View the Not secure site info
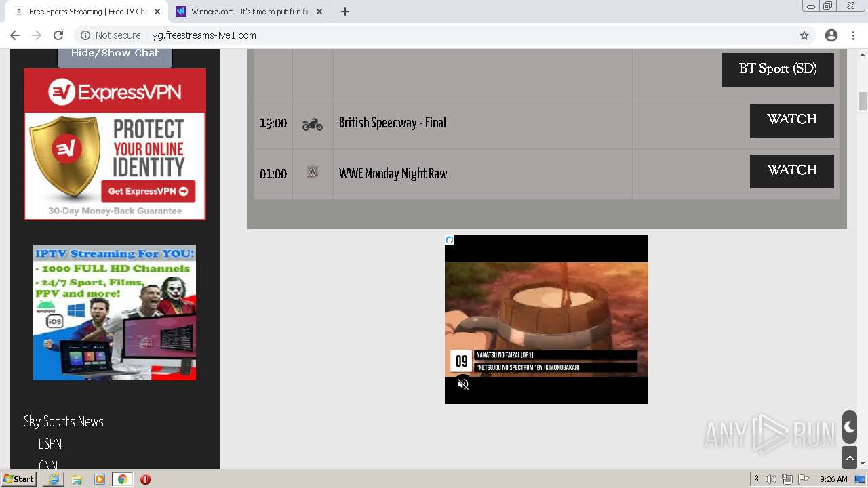This screenshot has height=488, width=868. 111,35
